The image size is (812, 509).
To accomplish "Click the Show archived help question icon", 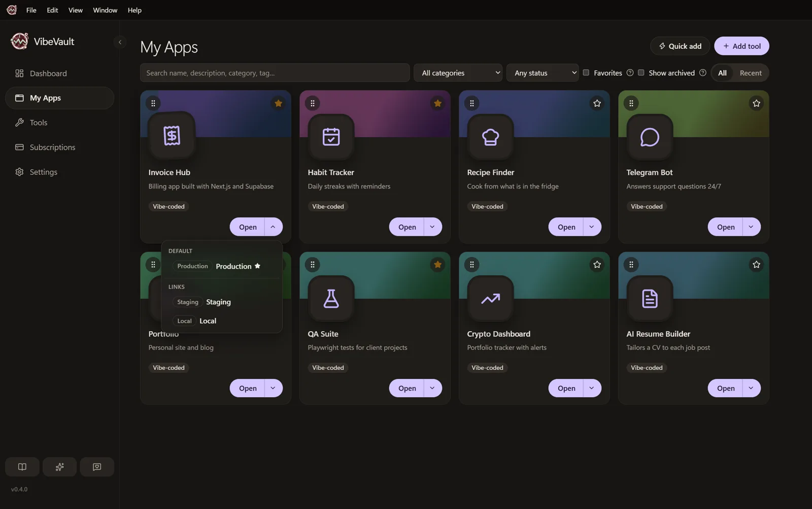I will pos(702,73).
